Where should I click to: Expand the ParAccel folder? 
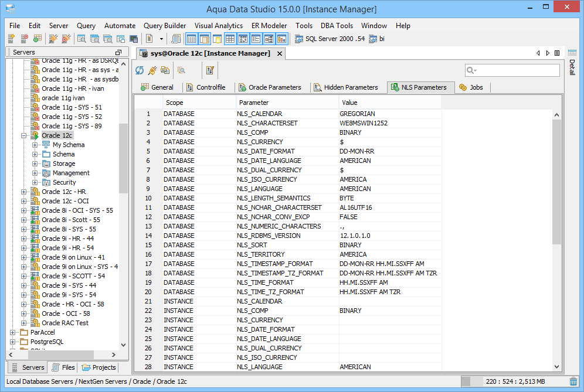(x=13, y=332)
